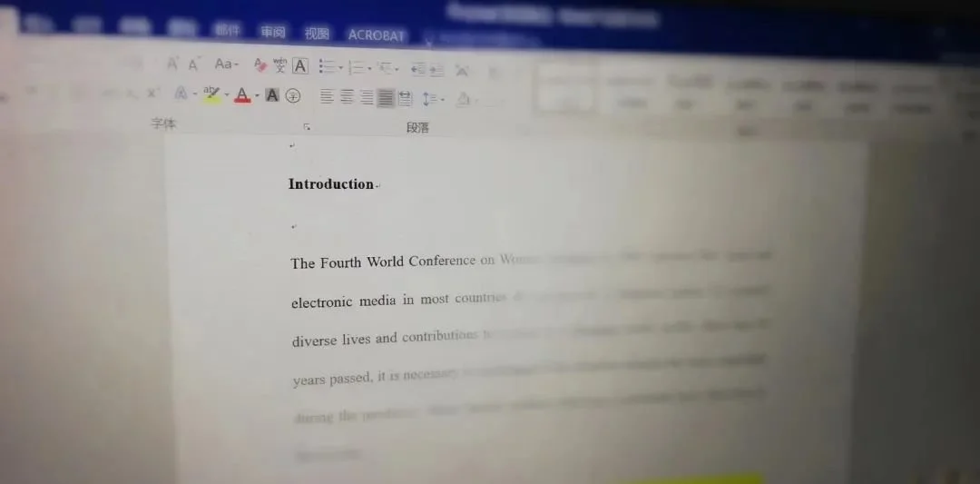Click the words 'years passed, it is'

[347, 379]
